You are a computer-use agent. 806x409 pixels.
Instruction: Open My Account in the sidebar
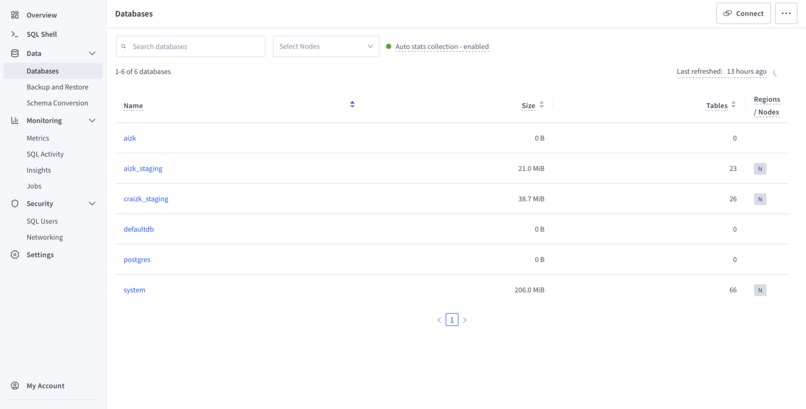coord(45,385)
